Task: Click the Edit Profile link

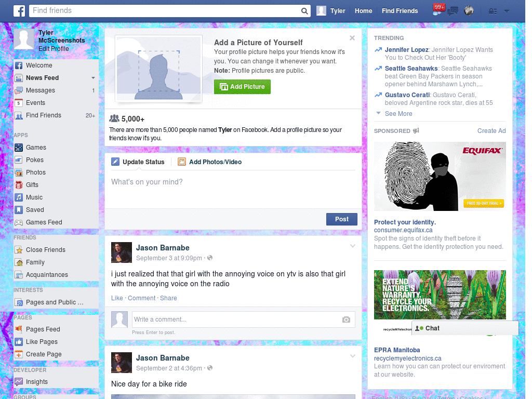Action: (54, 49)
